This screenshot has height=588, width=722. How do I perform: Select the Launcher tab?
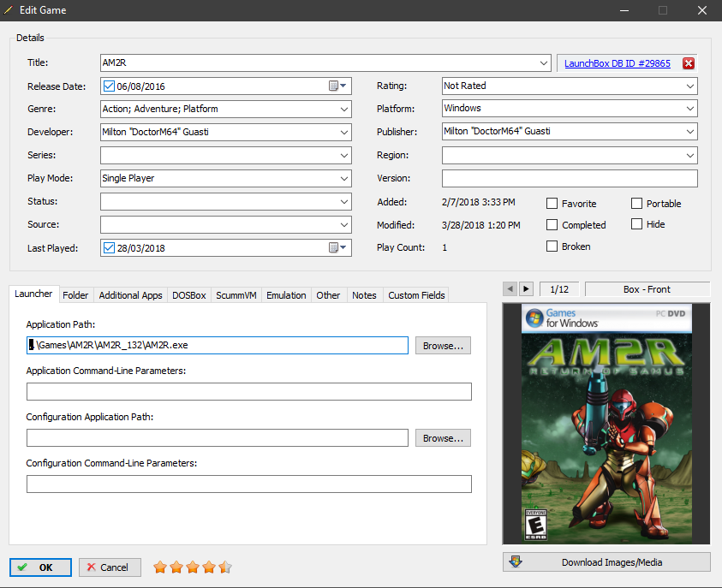coord(33,294)
